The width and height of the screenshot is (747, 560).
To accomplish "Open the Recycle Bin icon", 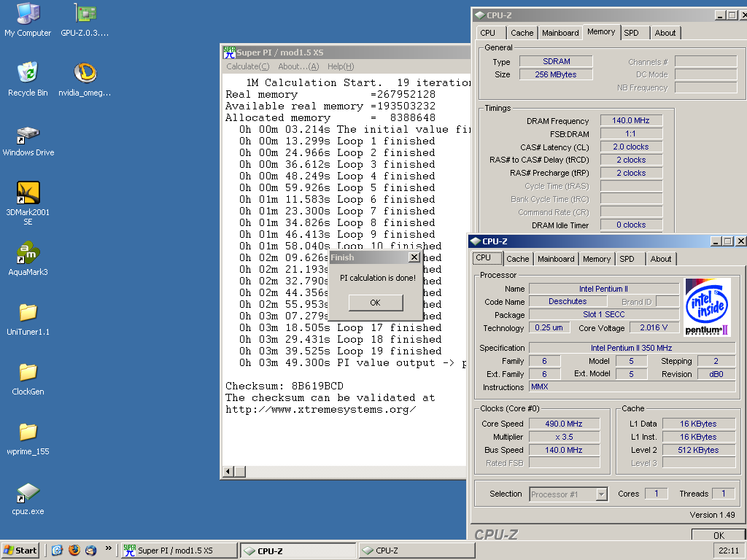I will click(28, 79).
